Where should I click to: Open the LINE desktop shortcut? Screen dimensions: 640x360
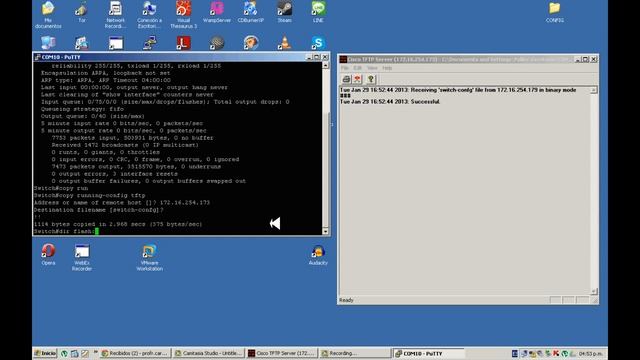click(318, 12)
